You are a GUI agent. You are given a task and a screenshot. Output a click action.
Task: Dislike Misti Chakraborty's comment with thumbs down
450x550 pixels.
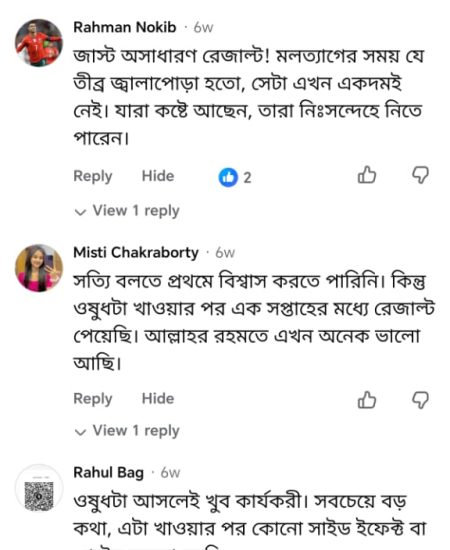[x=420, y=400]
